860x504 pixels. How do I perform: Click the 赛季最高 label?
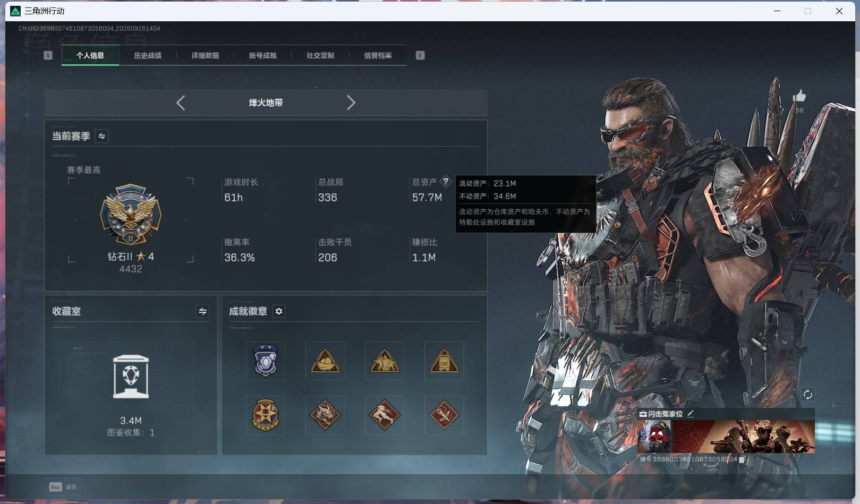click(x=83, y=170)
